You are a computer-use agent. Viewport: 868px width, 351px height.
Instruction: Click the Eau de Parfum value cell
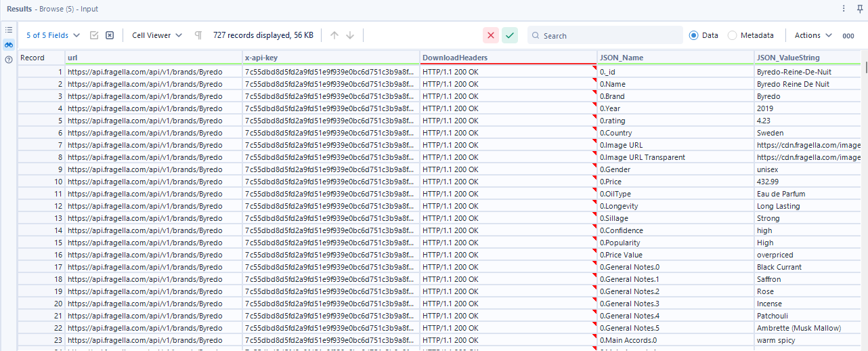[x=808, y=194]
